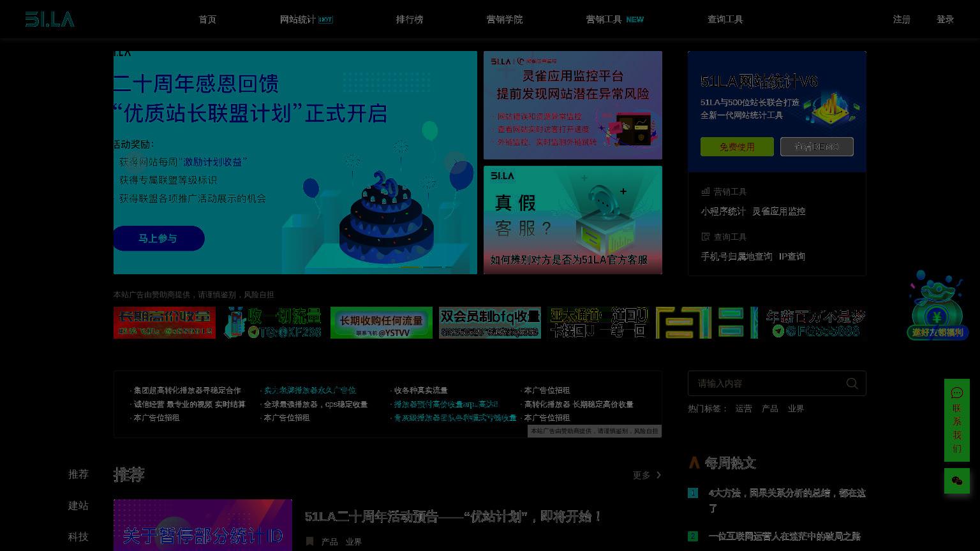Open 关于暂停部分统计ID article thumbnail
Screen dimensions: 980x551
pos(203,525)
